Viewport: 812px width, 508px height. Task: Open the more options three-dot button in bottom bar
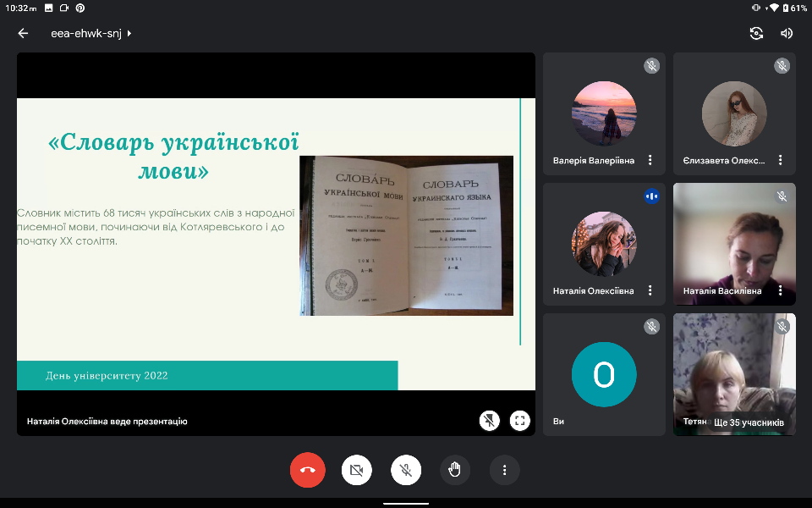pos(504,470)
